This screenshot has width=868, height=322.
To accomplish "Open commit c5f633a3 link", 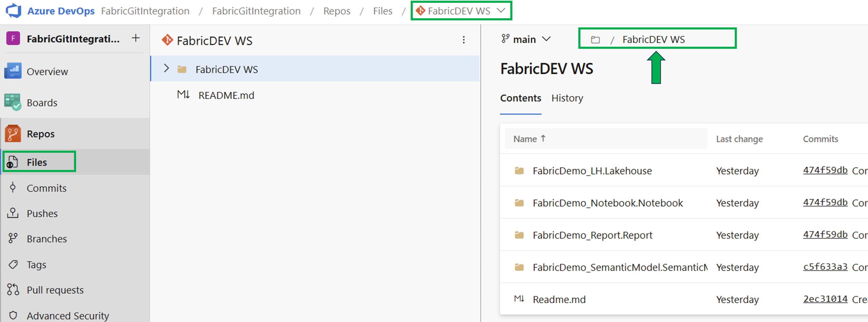I will tap(825, 267).
